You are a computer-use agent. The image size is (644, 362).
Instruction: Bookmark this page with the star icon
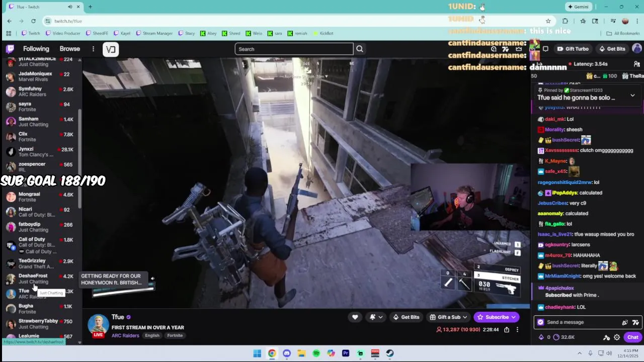[548, 21]
